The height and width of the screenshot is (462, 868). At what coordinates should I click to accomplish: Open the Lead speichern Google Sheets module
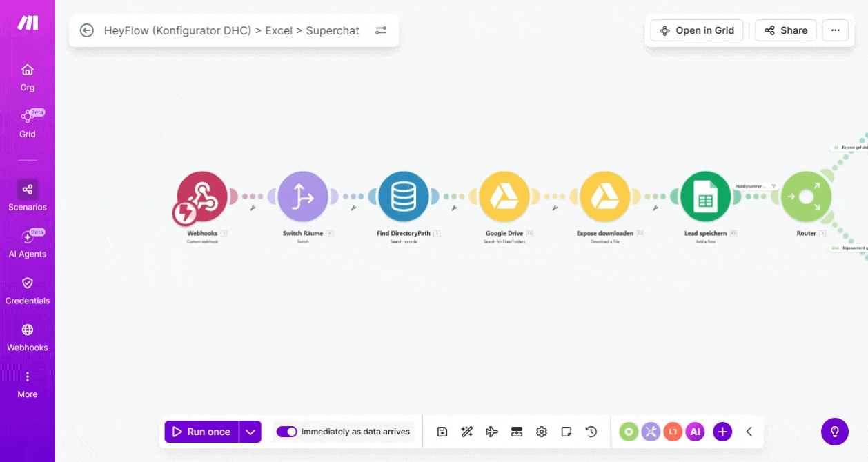tap(706, 197)
